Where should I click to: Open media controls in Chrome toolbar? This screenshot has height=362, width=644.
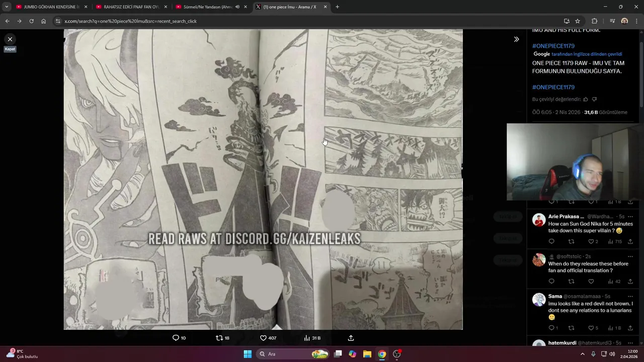pos(612,21)
